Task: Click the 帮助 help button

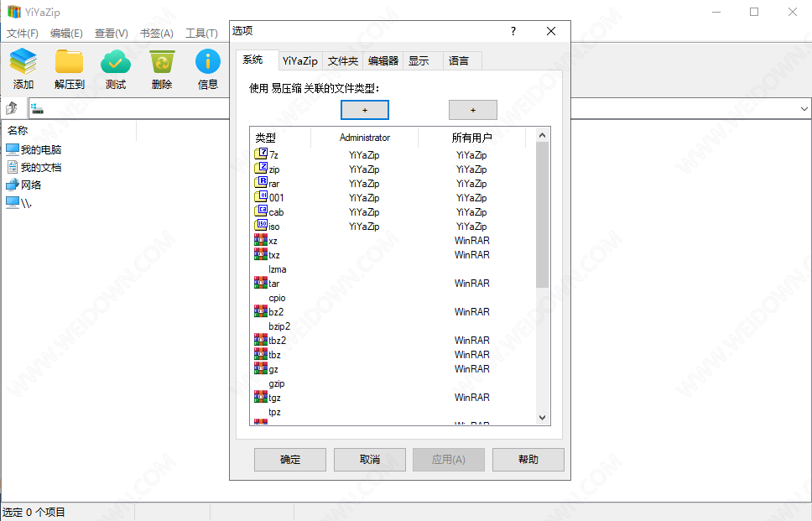Action: (x=528, y=460)
